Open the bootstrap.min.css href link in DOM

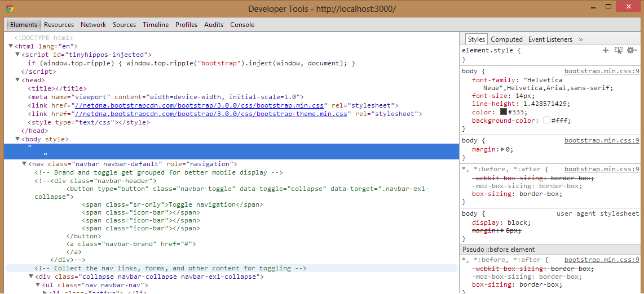[201, 105]
